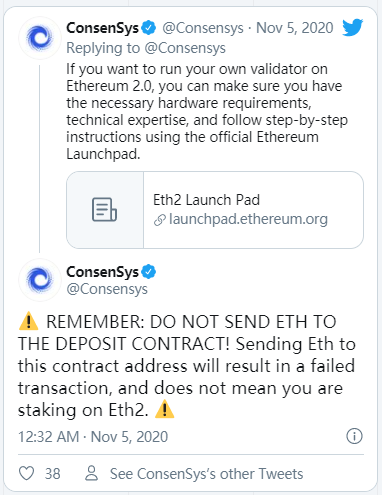Viewport: 382px width, 495px height.
Task: Open launchpad.ethereum.org link
Action: [248, 219]
